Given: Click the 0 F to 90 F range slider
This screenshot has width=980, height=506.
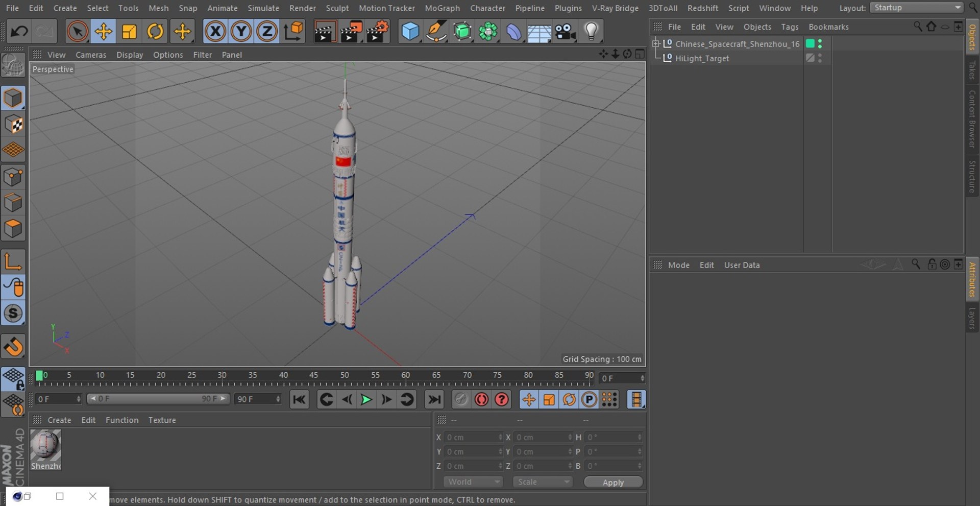Looking at the screenshot, I should tap(158, 399).
